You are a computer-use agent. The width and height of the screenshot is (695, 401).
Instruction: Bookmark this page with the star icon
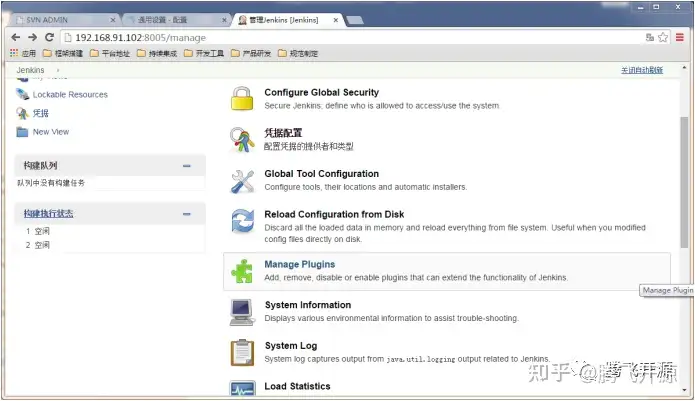coord(663,37)
